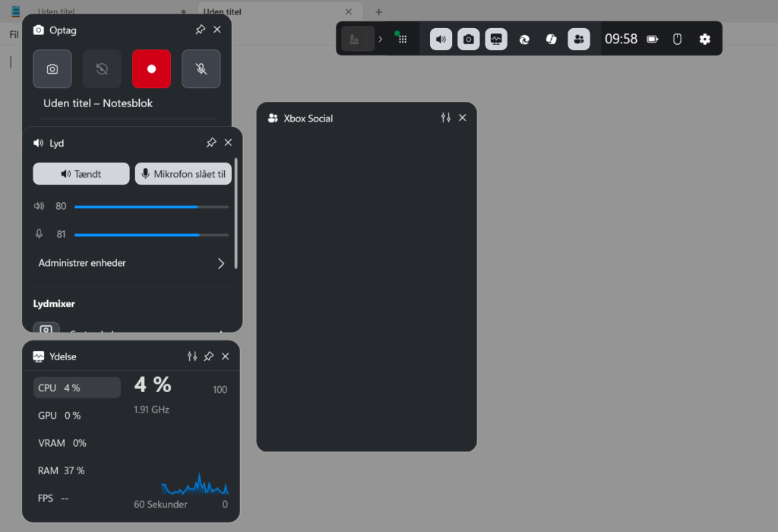Image resolution: width=778 pixels, height=532 pixels.
Task: Add a new Notesblok tab
Action: (x=378, y=12)
